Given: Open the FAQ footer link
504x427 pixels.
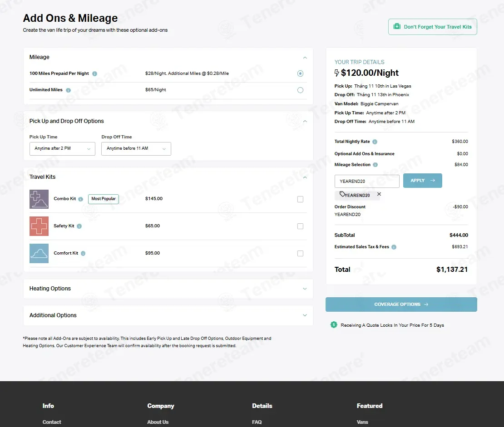Looking at the screenshot, I should pyautogui.click(x=257, y=422).
